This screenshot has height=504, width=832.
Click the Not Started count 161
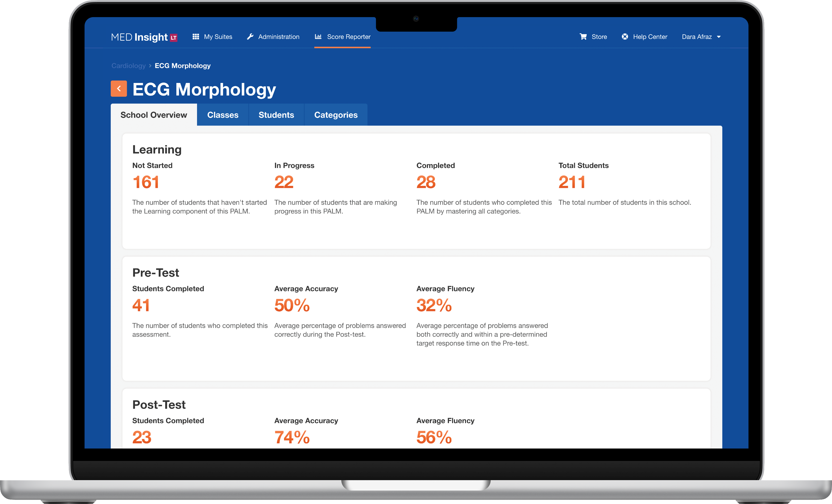(x=145, y=182)
